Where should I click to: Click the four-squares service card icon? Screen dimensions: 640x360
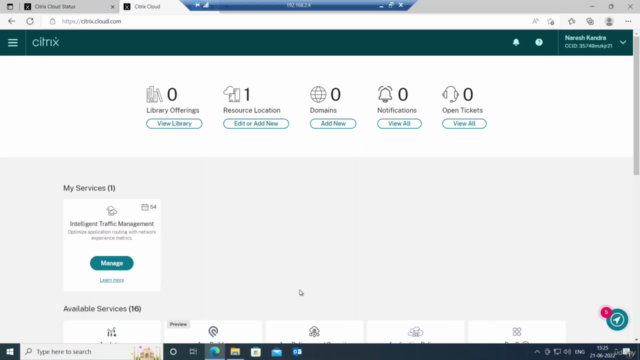[517, 331]
